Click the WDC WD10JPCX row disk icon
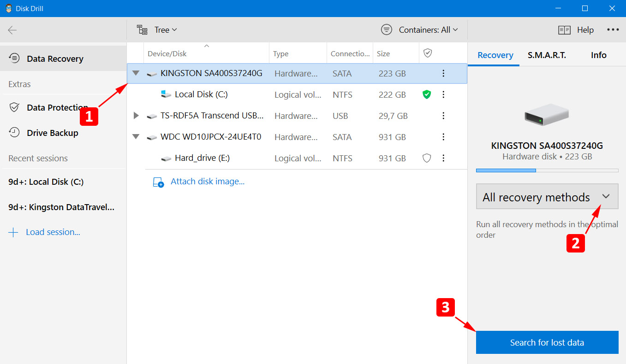The height and width of the screenshot is (364, 626). pyautogui.click(x=152, y=137)
